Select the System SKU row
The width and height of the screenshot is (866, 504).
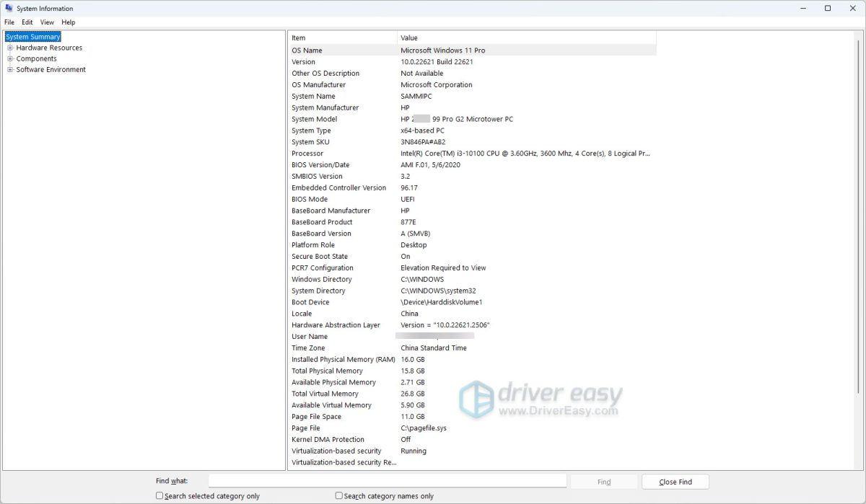coord(473,142)
